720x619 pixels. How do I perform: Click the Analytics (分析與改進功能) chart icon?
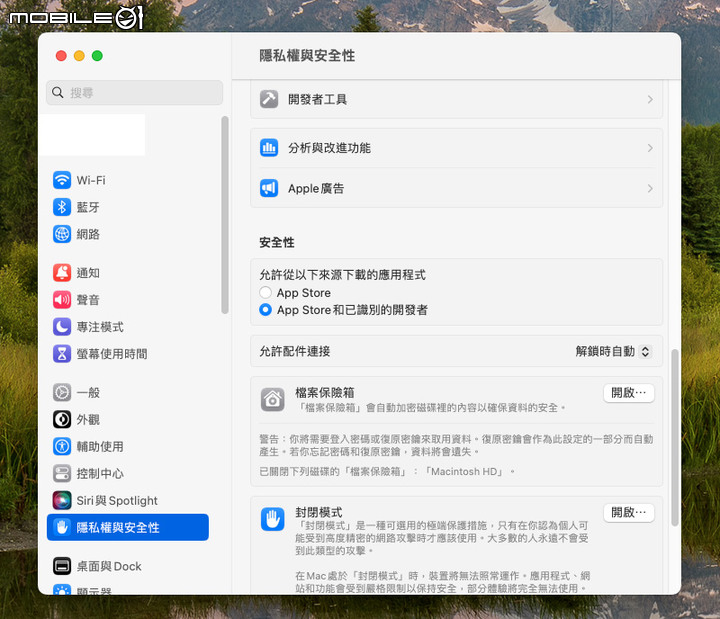[x=269, y=148]
